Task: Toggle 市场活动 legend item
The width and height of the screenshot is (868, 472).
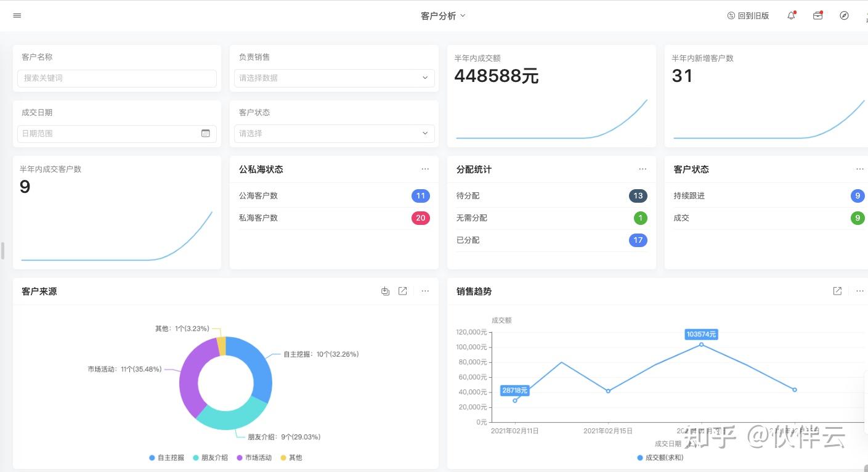Action: click(254, 458)
